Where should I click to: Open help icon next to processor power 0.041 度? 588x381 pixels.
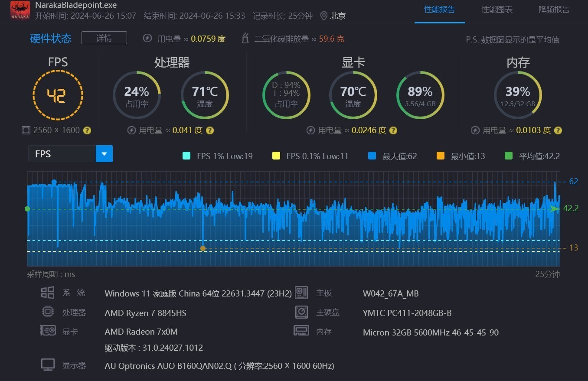coord(210,130)
